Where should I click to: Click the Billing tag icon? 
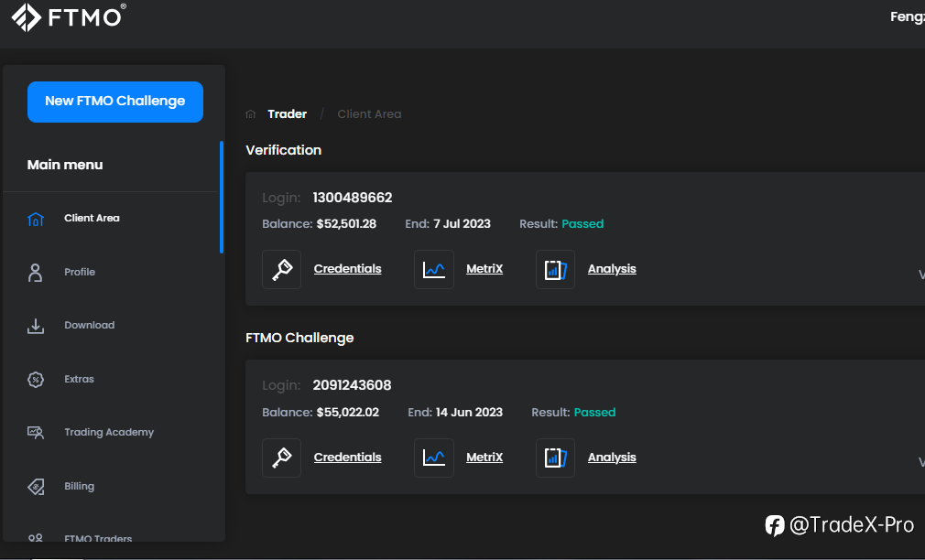pos(36,487)
